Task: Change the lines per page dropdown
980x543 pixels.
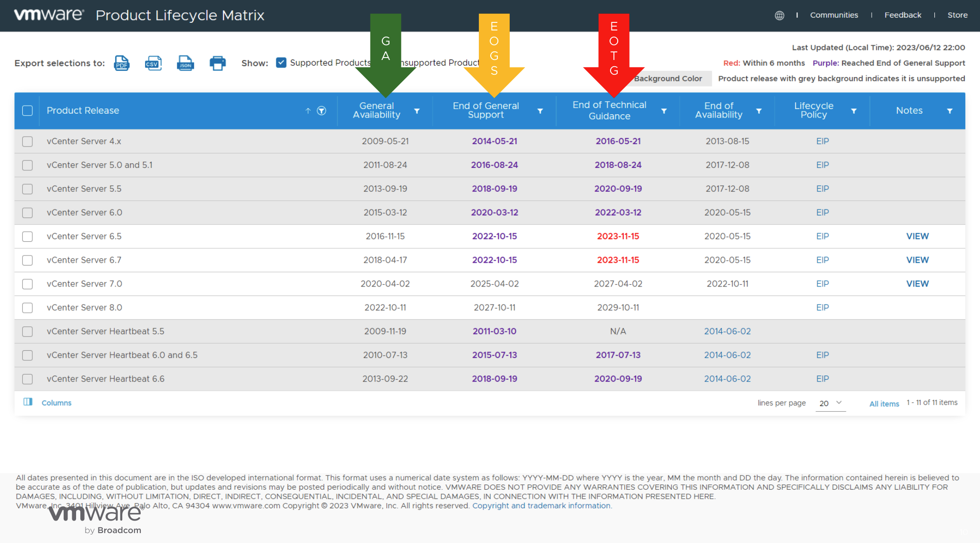Action: pyautogui.click(x=830, y=403)
